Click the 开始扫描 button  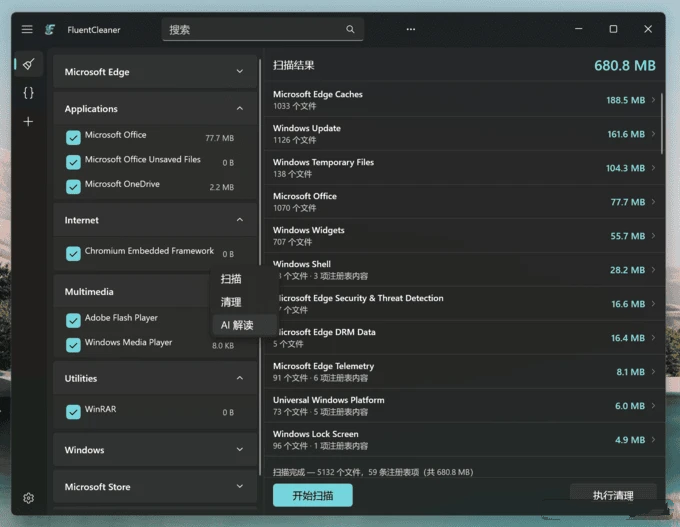pos(313,495)
